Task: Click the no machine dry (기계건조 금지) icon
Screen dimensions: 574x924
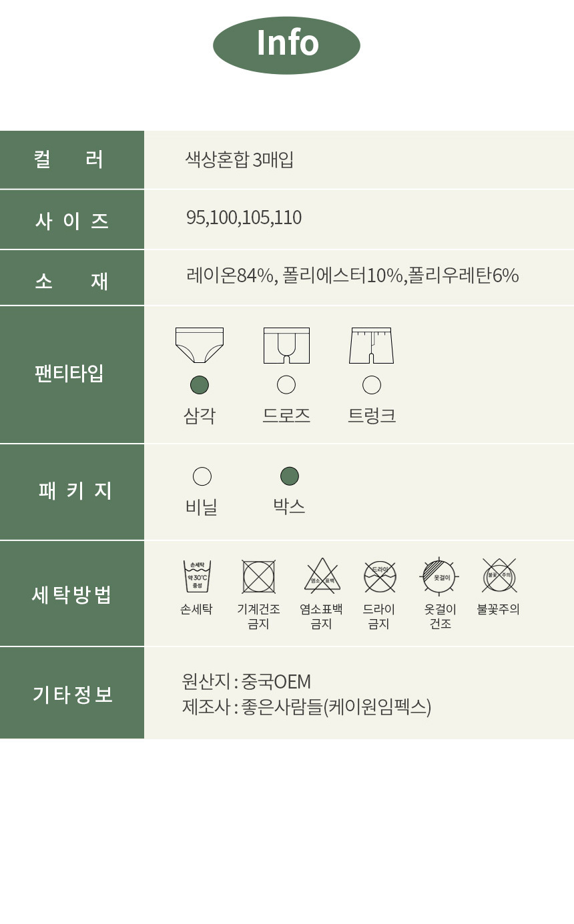Action: coord(258,576)
